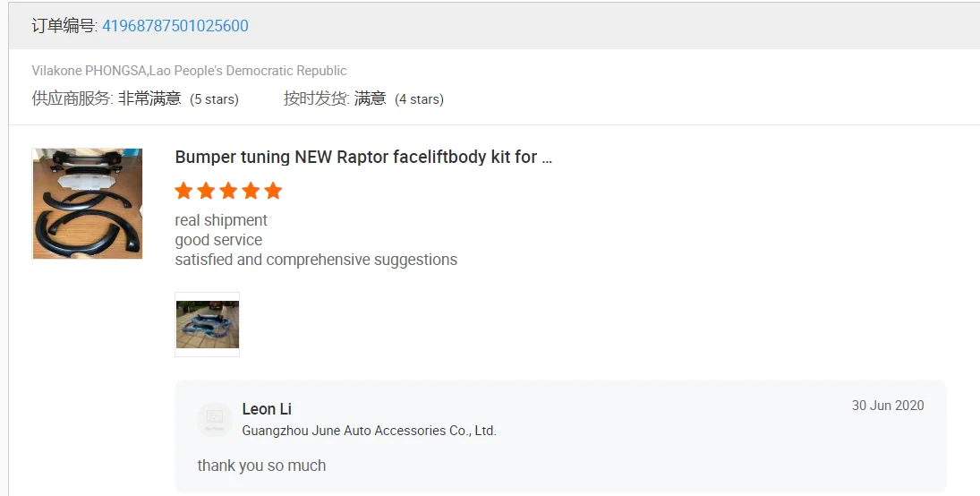Click the "real shipment" review line

pos(221,220)
